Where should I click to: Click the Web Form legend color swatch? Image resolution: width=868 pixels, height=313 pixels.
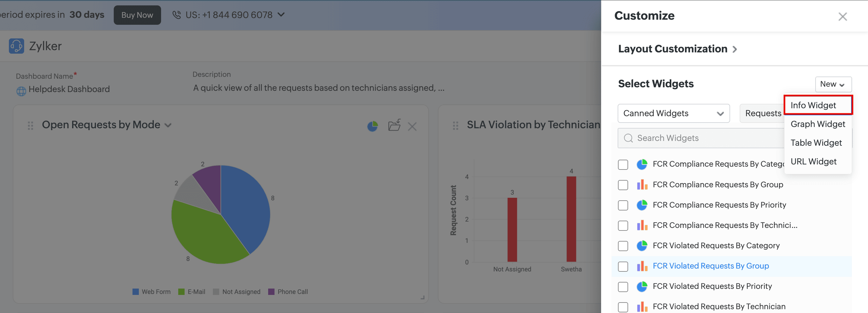135,292
